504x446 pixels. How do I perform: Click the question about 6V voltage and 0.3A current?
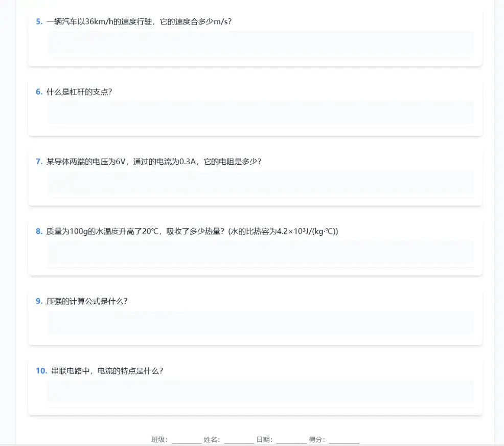[154, 161]
